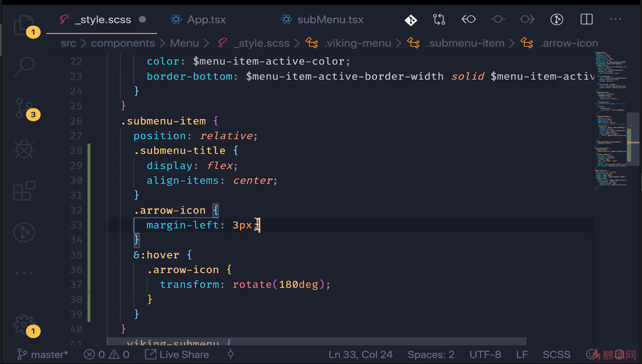Image resolution: width=642 pixels, height=364 pixels.
Task: Click the errors and warnings counter
Action: tap(107, 354)
